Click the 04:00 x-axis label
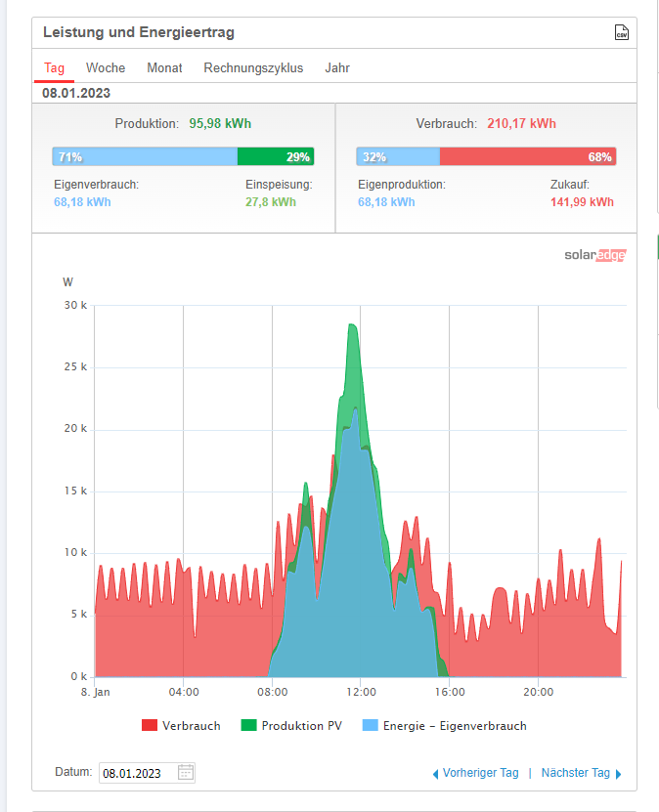Viewport: 659px width, 812px height. 184,692
